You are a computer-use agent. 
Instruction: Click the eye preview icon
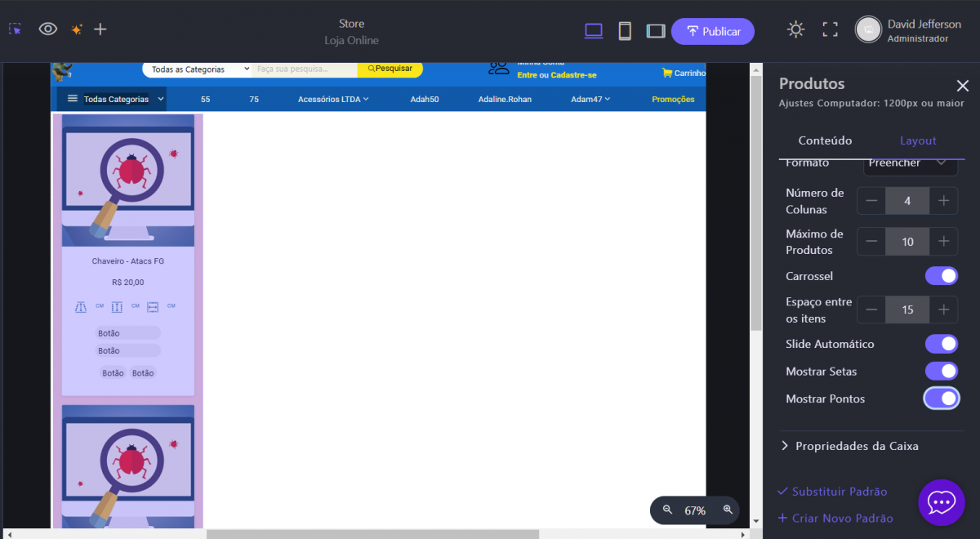click(48, 29)
